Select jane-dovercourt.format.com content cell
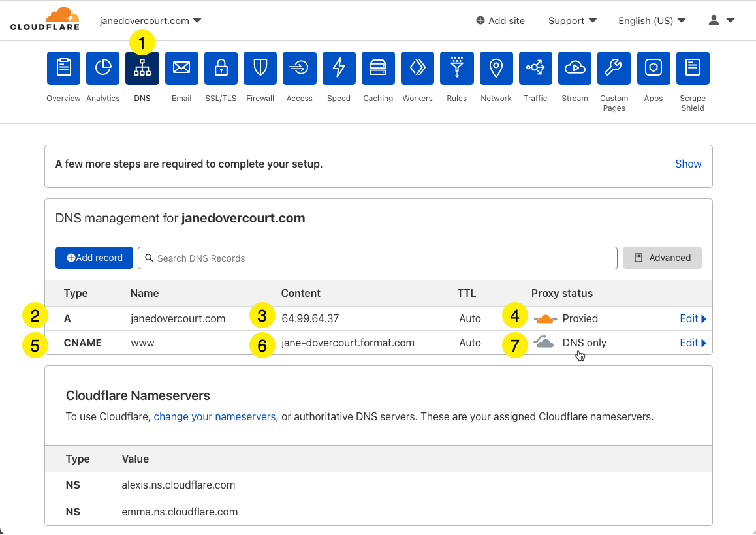The height and width of the screenshot is (535, 756). click(x=347, y=343)
